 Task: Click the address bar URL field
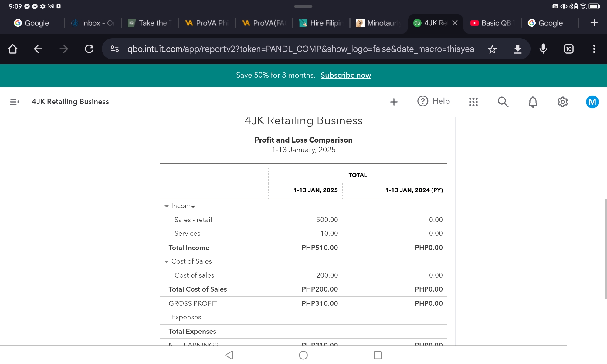click(x=300, y=49)
